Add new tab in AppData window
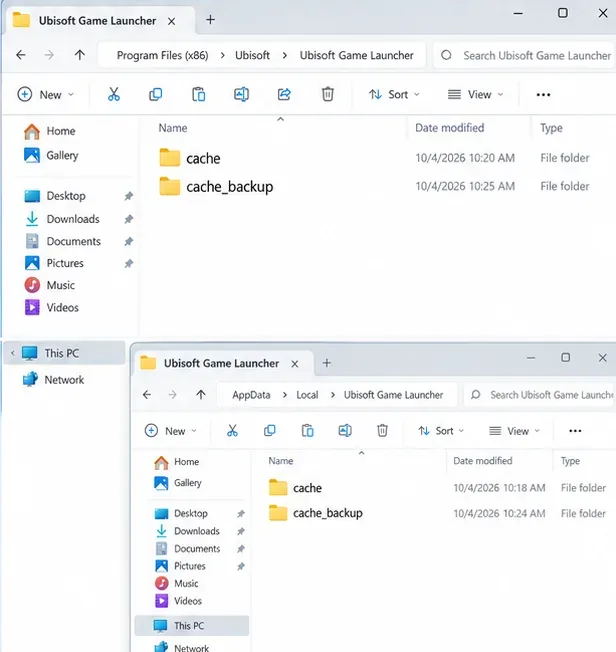This screenshot has width=616, height=652. pyautogui.click(x=327, y=363)
